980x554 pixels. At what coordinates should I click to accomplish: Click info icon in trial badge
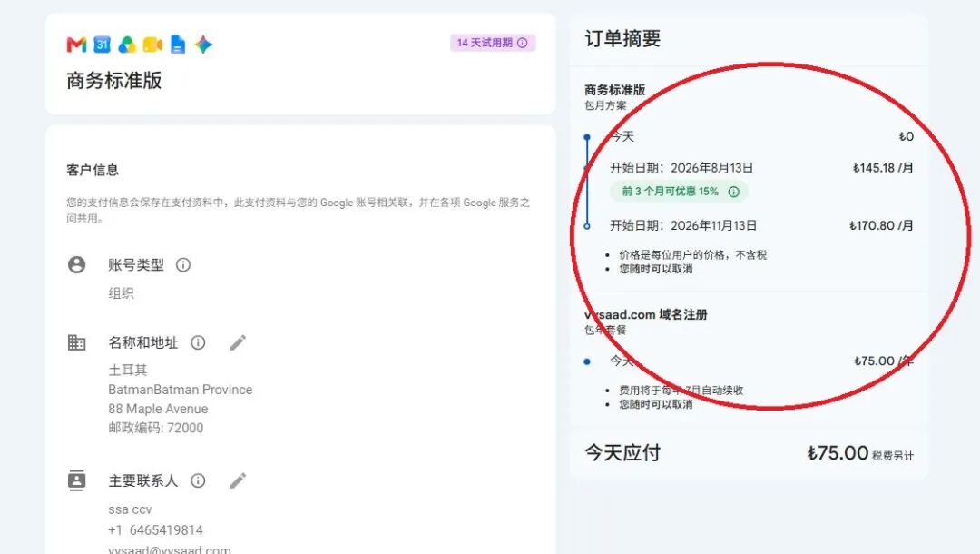(523, 43)
